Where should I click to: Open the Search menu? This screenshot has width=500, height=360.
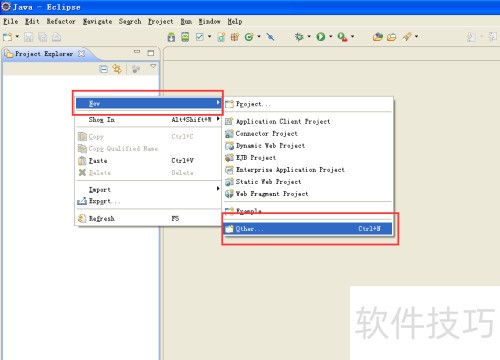(x=130, y=21)
